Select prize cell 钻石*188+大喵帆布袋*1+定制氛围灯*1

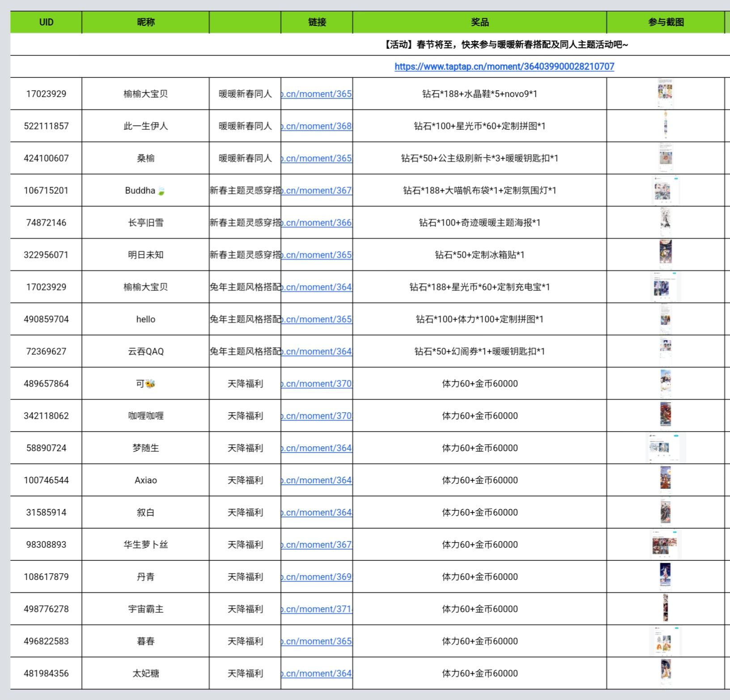click(480, 191)
